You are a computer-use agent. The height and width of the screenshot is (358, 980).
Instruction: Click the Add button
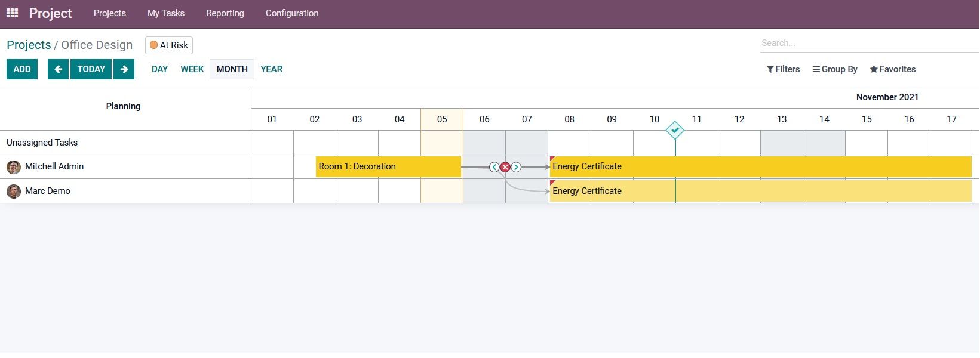click(22, 69)
